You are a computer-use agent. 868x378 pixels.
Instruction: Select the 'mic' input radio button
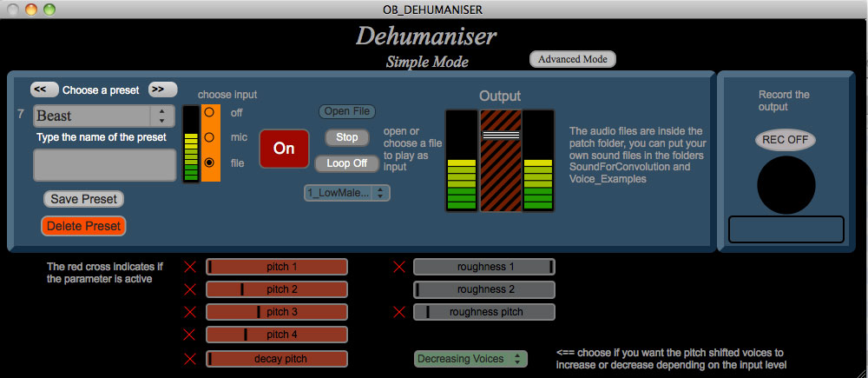click(x=208, y=137)
